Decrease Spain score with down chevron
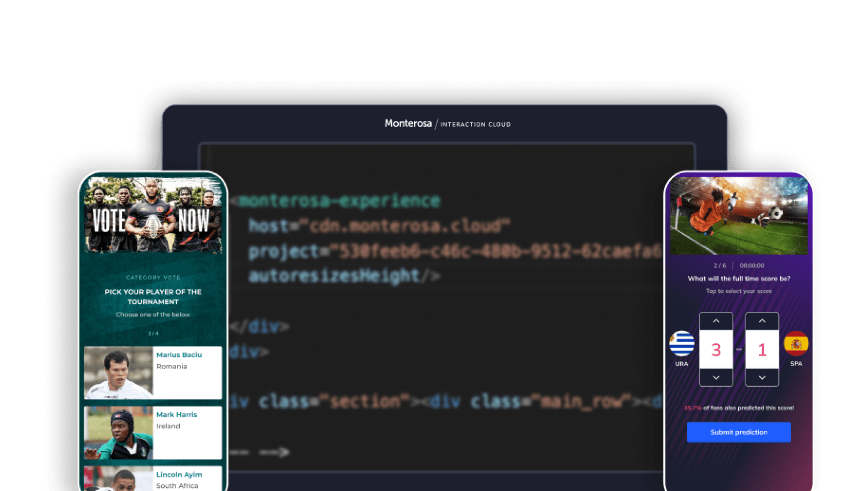The height and width of the screenshot is (491, 868). [762, 377]
